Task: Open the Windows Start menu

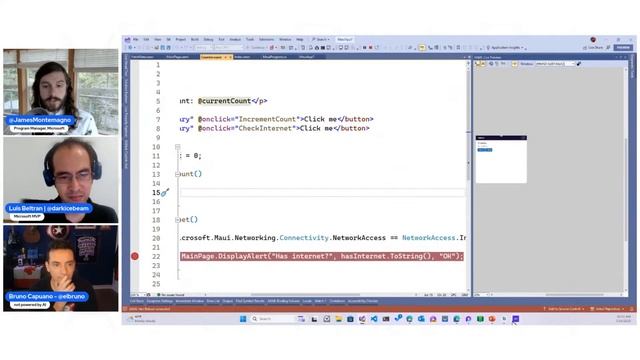Action: 243,319
